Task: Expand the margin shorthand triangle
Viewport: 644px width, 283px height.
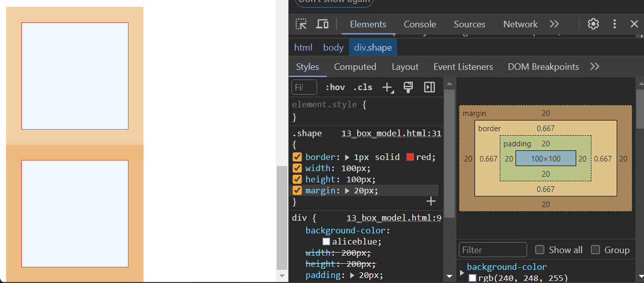Action: click(347, 190)
